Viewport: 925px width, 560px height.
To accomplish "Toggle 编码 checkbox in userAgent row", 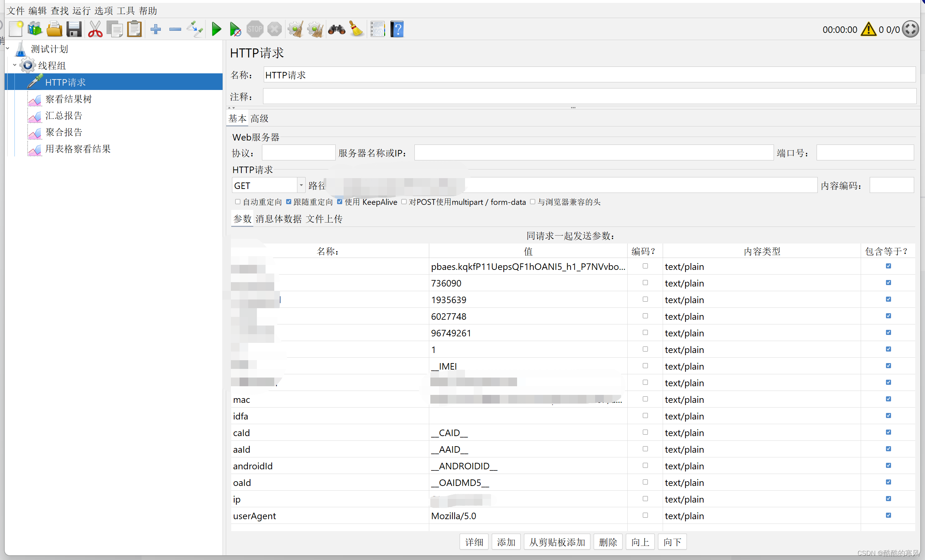I will [x=645, y=515].
